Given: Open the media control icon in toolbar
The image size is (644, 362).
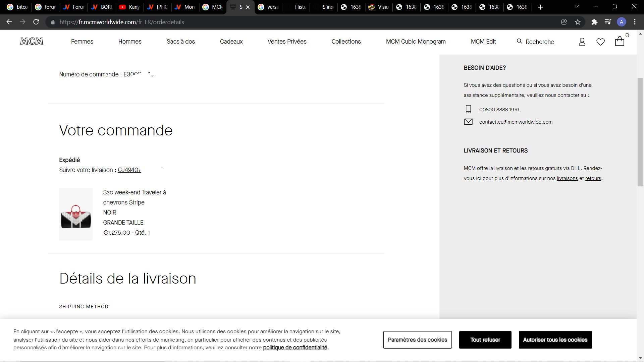Looking at the screenshot, I should pos(608,22).
